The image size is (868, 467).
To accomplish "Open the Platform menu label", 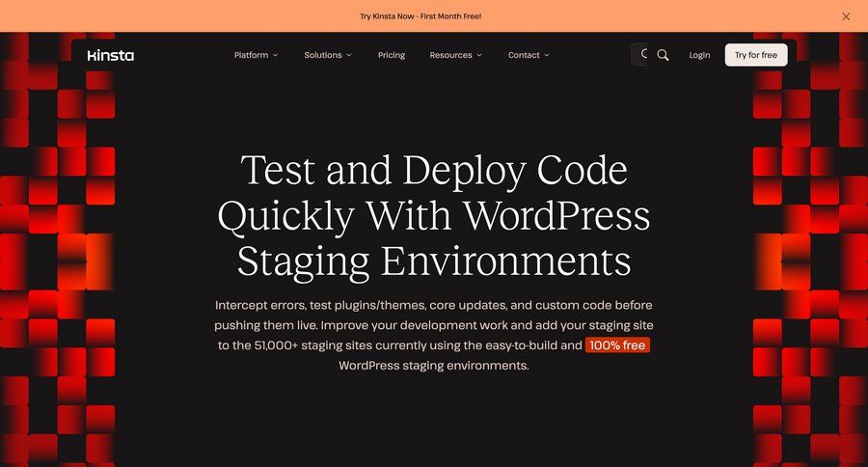I will pyautogui.click(x=251, y=55).
